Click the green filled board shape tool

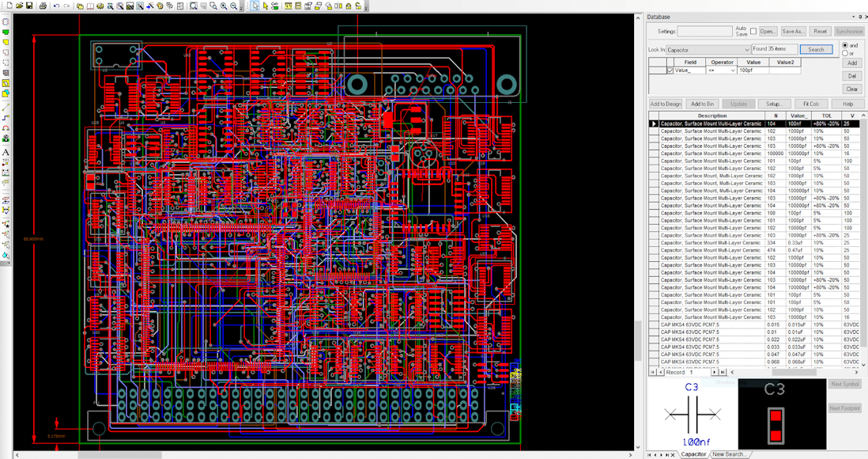tap(6, 32)
